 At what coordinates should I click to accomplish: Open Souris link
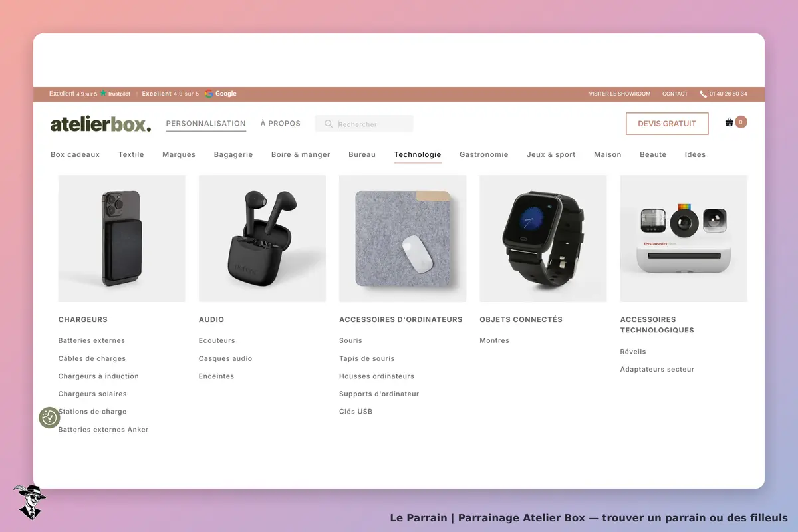click(351, 340)
